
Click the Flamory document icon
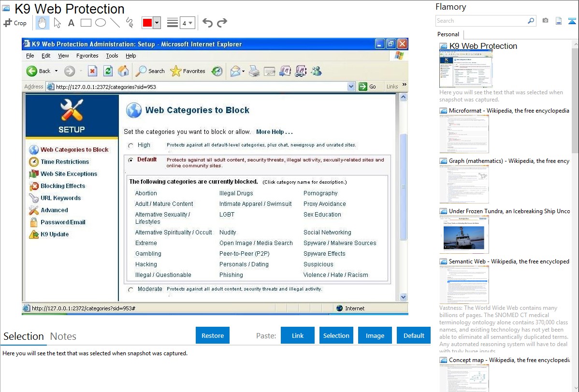coord(559,21)
